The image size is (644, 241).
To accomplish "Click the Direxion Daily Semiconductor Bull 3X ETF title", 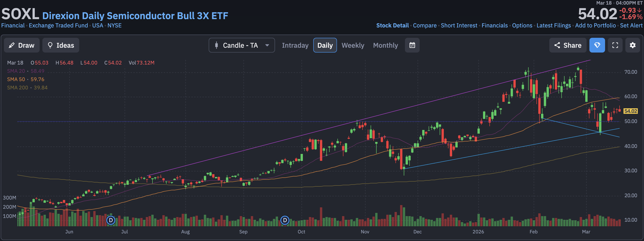I will pos(135,16).
